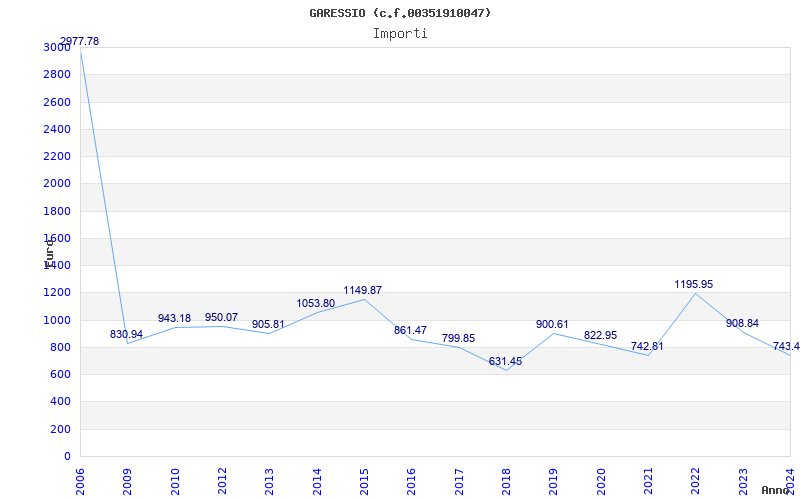Click the y-axis value 2000
Viewport: 800px width, 500px height.
(57, 184)
